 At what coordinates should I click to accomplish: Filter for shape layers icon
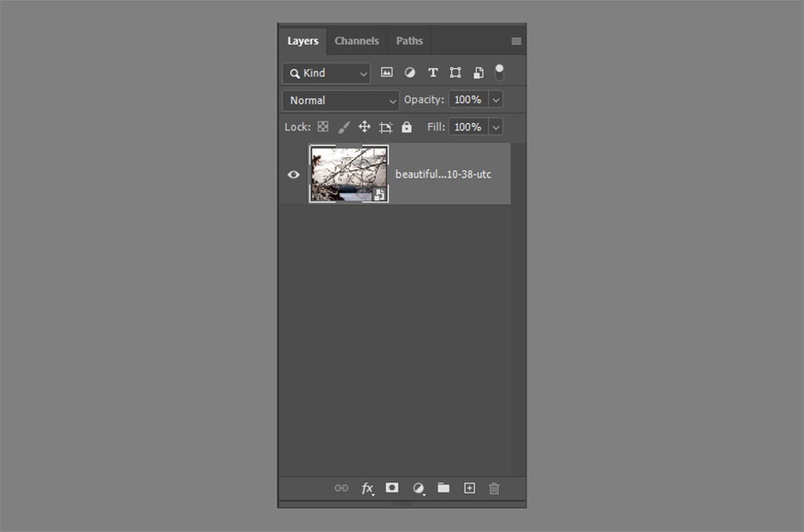pos(455,73)
